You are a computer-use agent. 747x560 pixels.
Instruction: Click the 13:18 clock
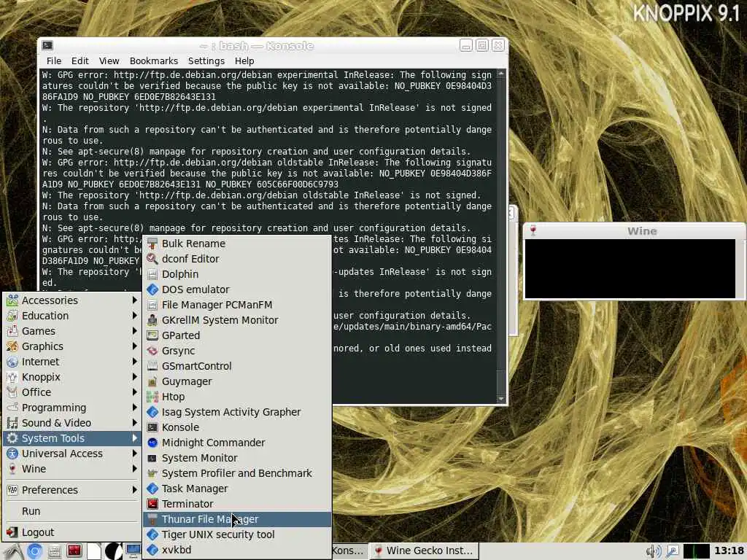coord(729,551)
